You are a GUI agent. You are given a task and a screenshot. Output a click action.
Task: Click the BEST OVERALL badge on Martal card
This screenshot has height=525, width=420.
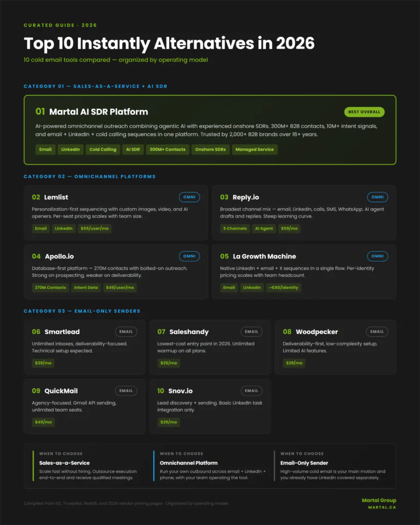pyautogui.click(x=364, y=112)
